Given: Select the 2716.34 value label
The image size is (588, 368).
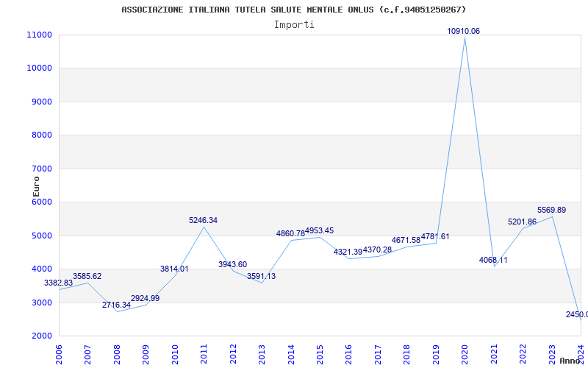Looking at the screenshot, I should click(116, 305).
